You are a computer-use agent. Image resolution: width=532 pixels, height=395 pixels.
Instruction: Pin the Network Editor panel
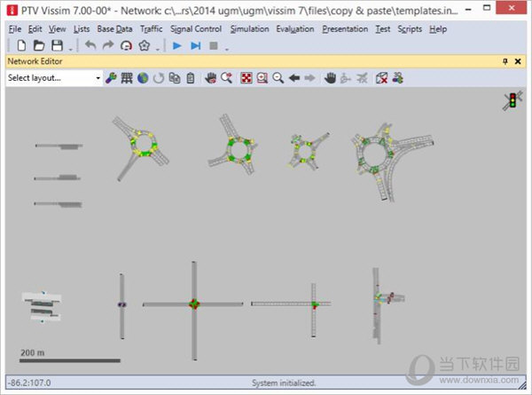505,61
